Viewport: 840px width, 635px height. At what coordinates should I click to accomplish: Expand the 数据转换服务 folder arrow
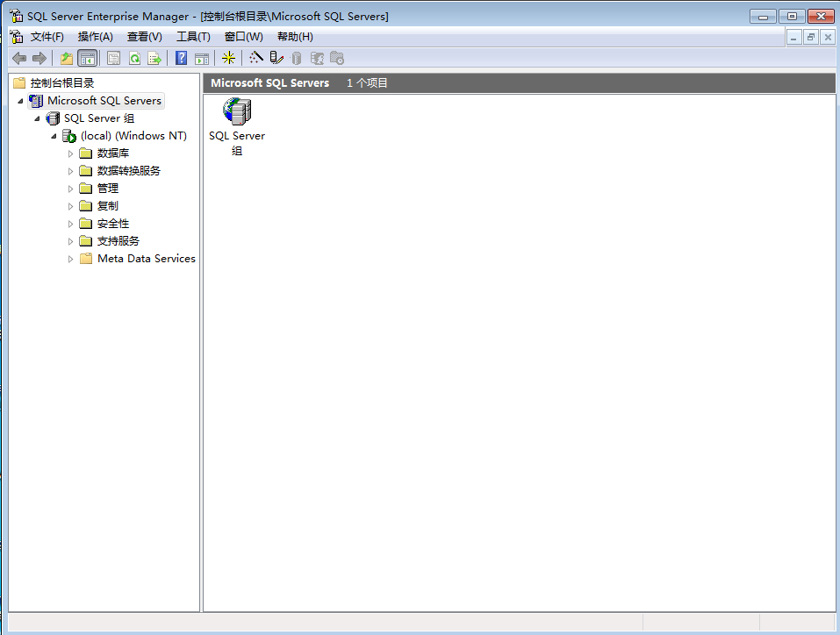pyautogui.click(x=70, y=171)
